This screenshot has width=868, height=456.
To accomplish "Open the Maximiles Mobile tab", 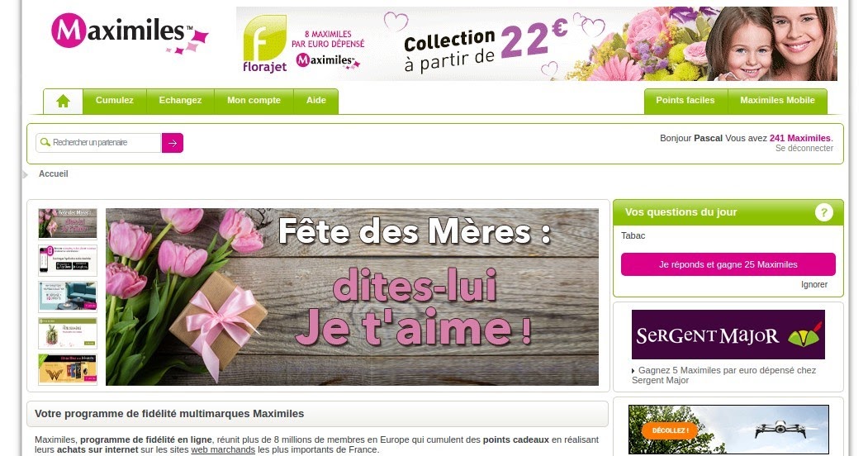I will tap(777, 101).
